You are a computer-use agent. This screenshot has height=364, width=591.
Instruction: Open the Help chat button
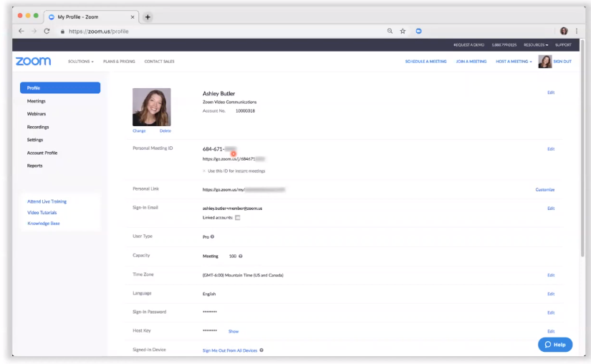click(555, 345)
